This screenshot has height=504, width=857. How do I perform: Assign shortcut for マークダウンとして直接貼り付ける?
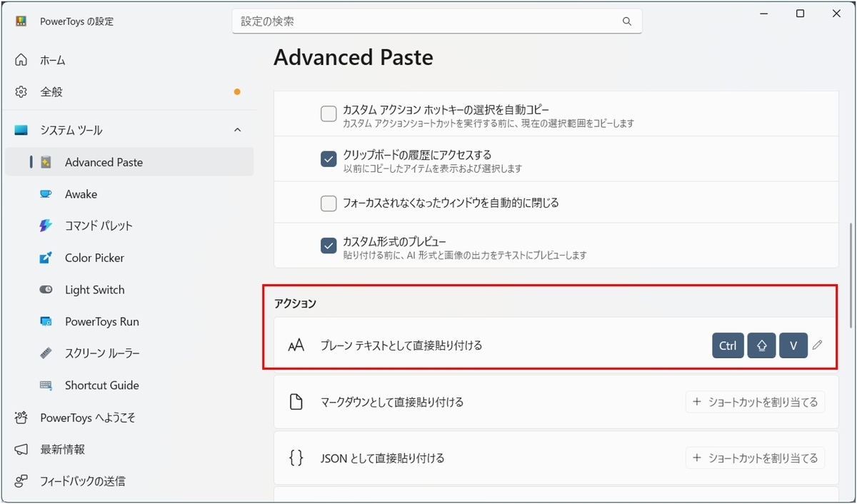click(x=756, y=402)
